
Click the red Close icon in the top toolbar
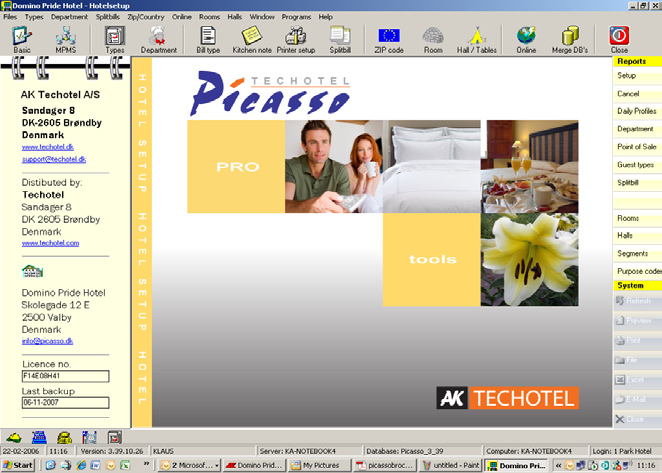(x=619, y=39)
